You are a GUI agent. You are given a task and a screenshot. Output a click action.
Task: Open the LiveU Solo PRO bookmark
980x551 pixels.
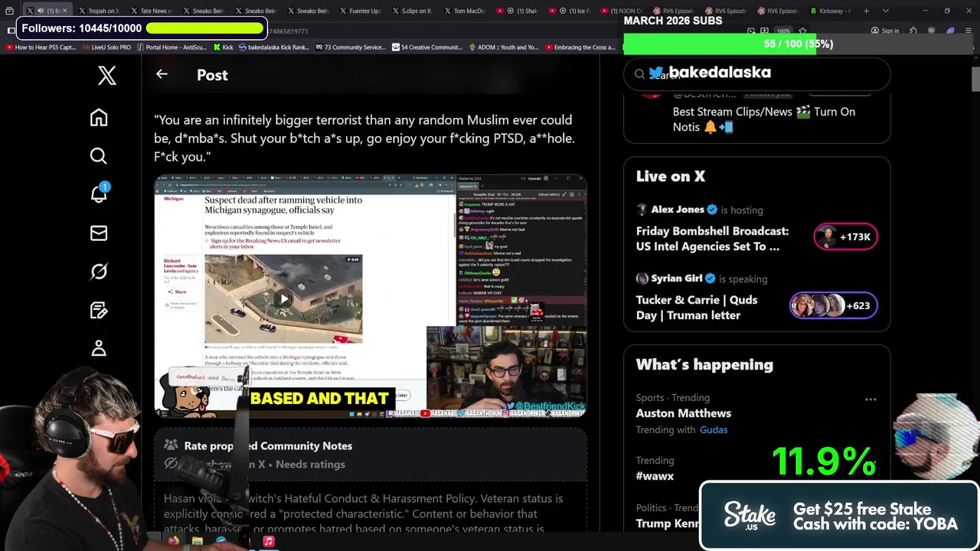coord(106,47)
